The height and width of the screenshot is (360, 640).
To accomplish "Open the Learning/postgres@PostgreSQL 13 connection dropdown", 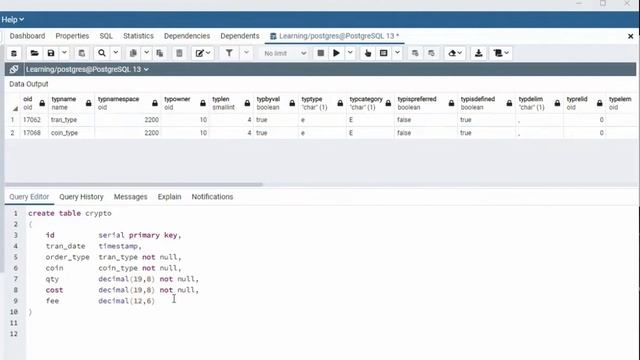I will tap(87, 69).
